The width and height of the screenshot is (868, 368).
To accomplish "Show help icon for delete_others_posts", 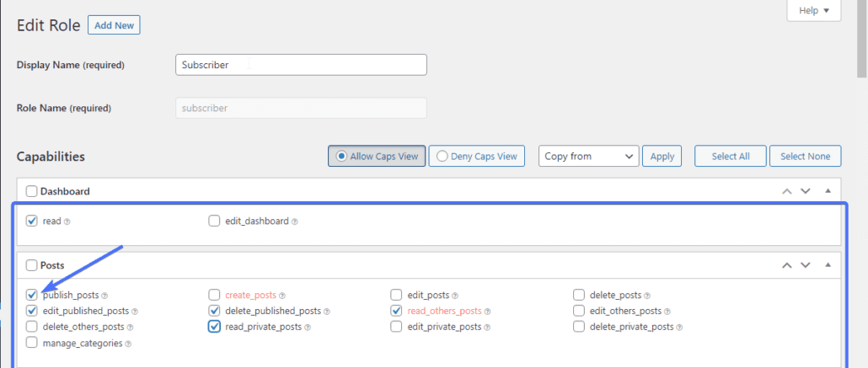I will coord(131,328).
